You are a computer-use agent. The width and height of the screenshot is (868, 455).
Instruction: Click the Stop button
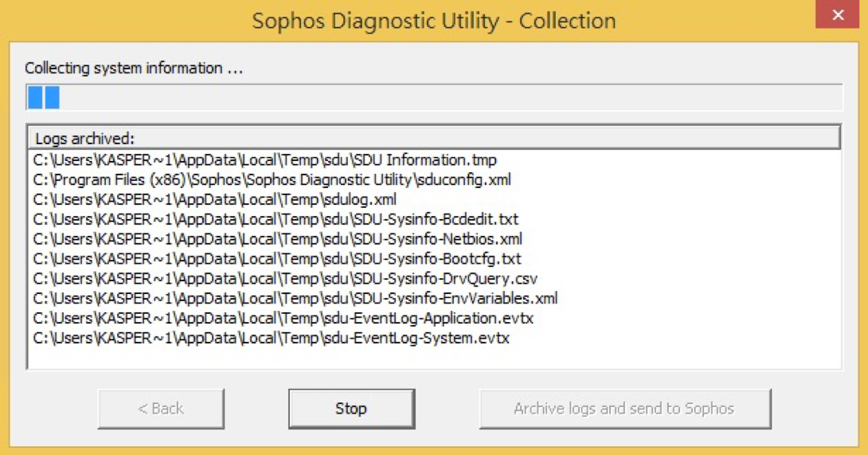click(x=351, y=409)
